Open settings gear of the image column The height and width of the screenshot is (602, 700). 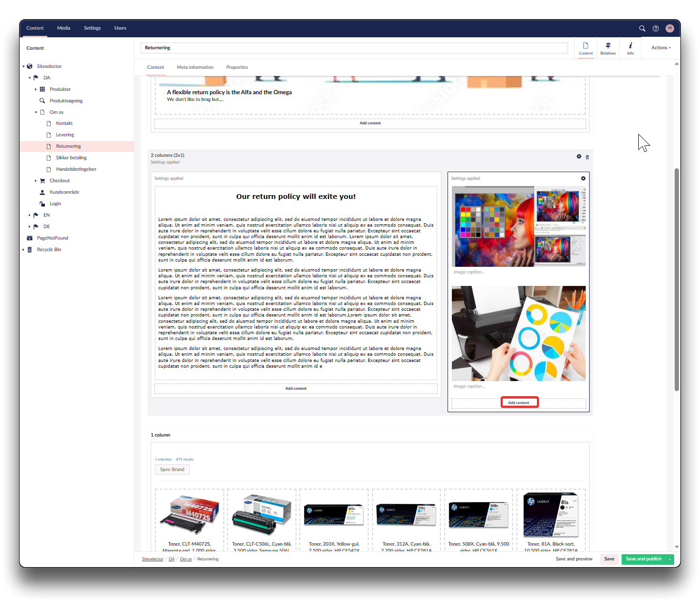583,178
